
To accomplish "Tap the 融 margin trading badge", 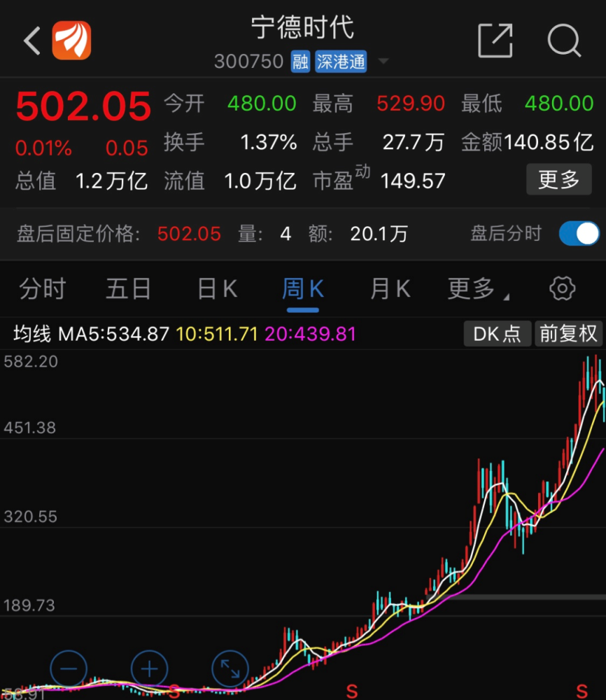I will 300,62.
